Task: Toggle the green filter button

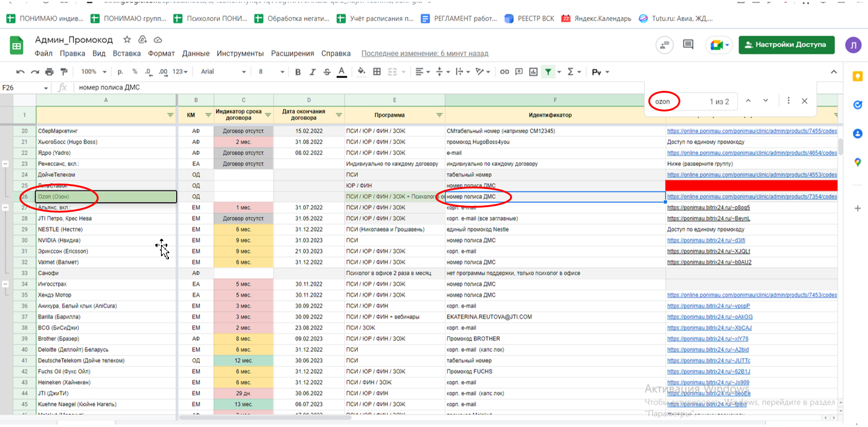Action: click(x=548, y=71)
